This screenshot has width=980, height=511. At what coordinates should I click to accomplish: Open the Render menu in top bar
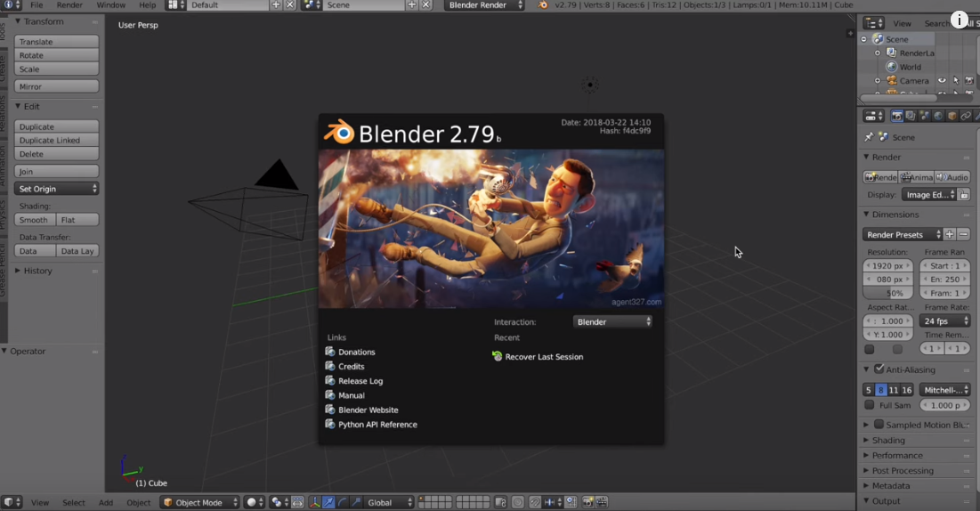[x=69, y=5]
